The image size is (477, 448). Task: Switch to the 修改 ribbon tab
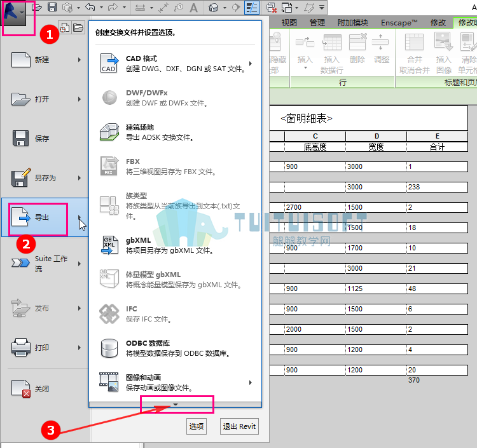click(x=438, y=22)
